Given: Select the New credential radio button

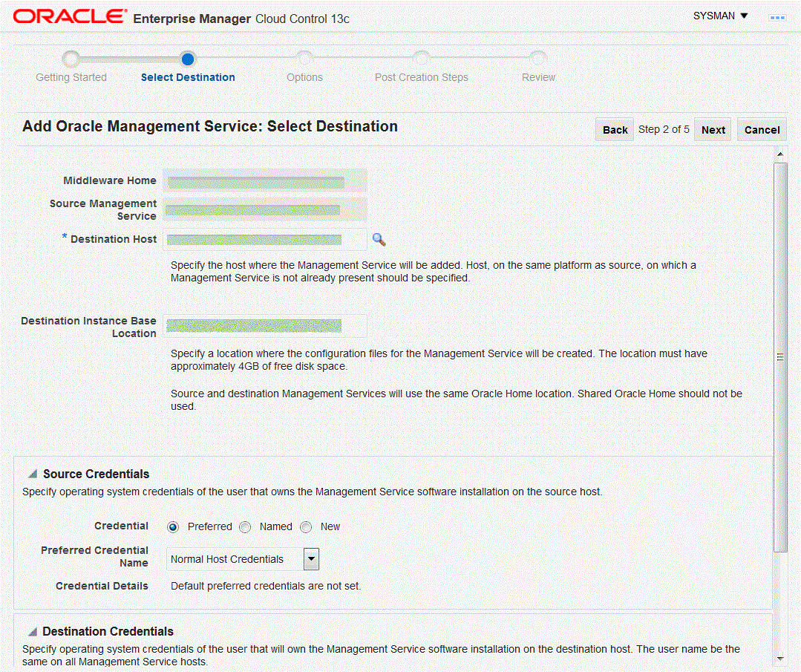Looking at the screenshot, I should 306,527.
